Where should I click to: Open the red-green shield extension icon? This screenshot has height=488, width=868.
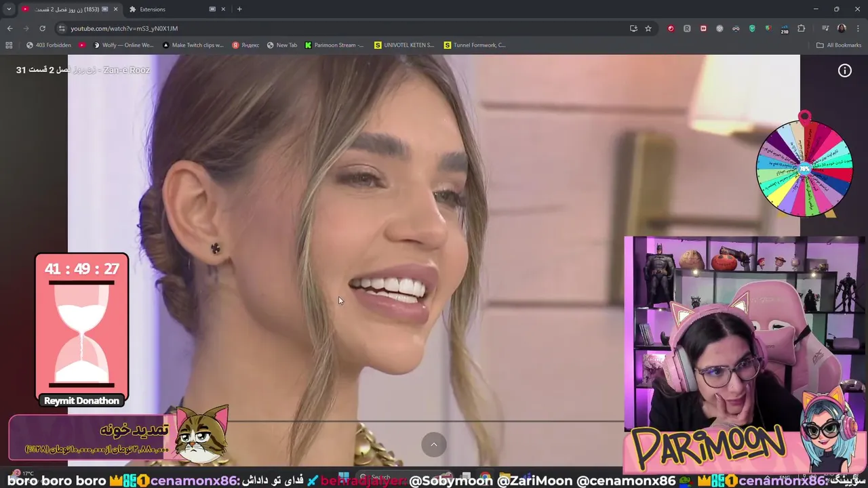point(768,28)
